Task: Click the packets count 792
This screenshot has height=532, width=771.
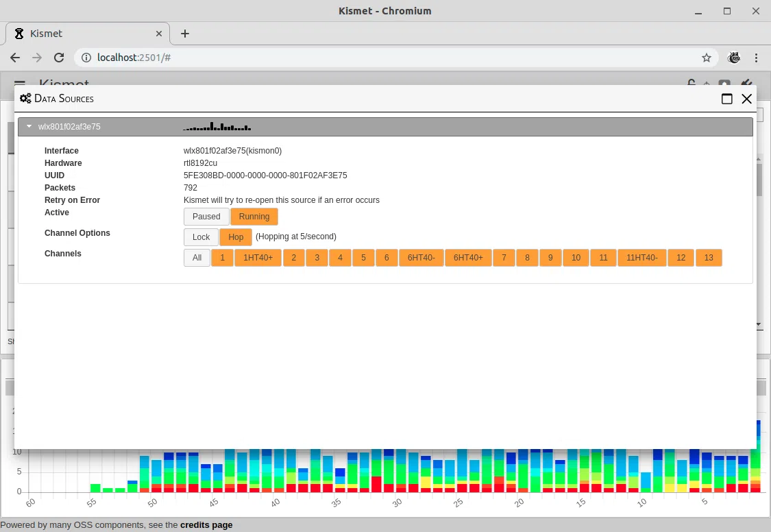Action: tap(191, 188)
